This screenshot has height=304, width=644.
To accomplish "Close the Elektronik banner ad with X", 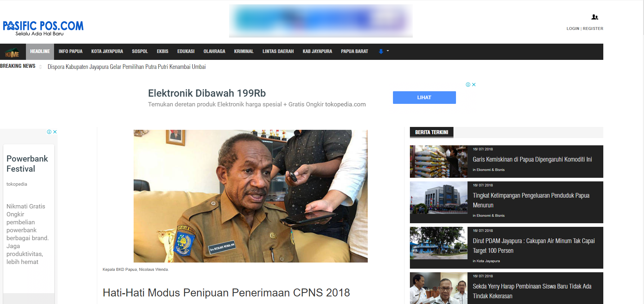I will click(474, 85).
